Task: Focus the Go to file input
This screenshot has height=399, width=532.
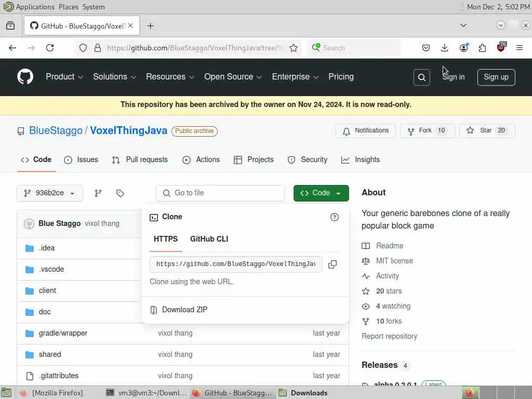Action: point(220,193)
